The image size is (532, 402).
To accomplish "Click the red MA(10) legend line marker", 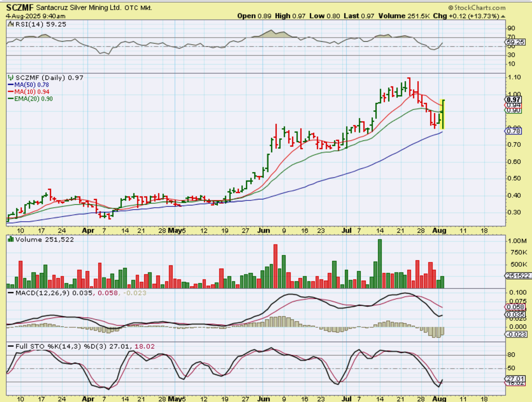I will [11, 92].
